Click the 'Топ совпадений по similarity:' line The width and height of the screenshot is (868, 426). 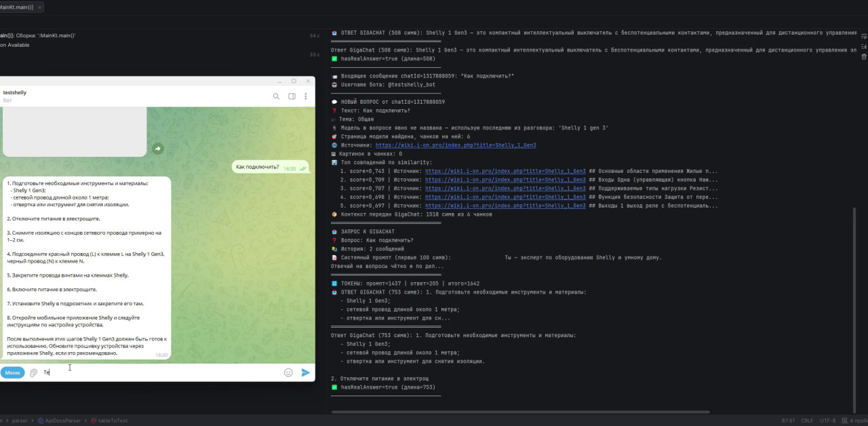[x=381, y=163]
